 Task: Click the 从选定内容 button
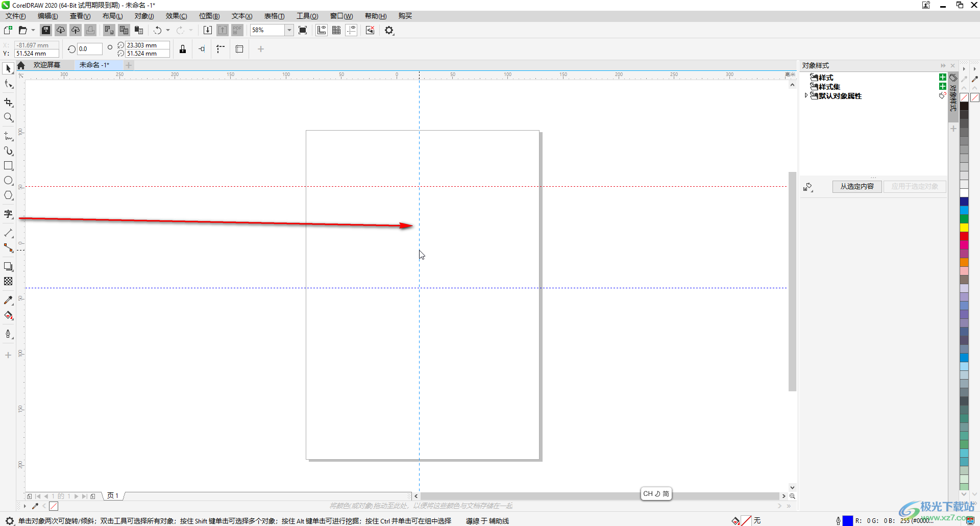(857, 186)
